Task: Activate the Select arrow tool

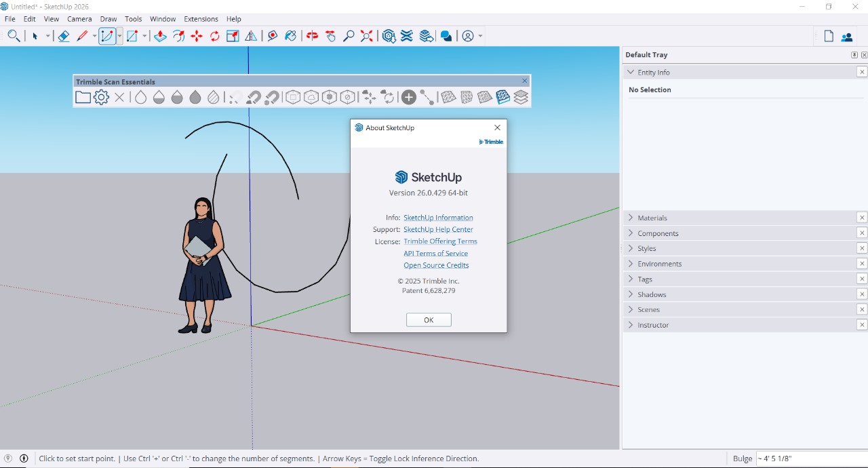Action: point(35,36)
